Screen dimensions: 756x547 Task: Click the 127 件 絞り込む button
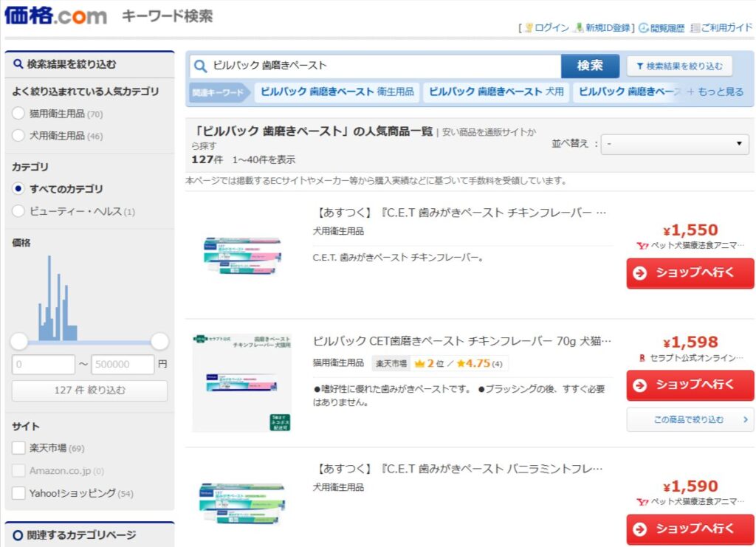click(x=89, y=391)
